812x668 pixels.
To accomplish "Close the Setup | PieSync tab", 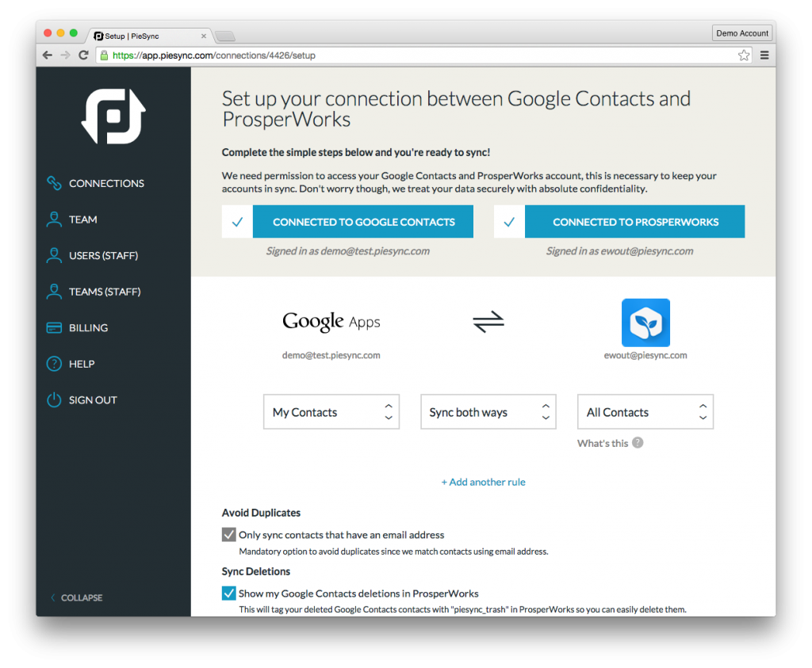I will click(204, 36).
